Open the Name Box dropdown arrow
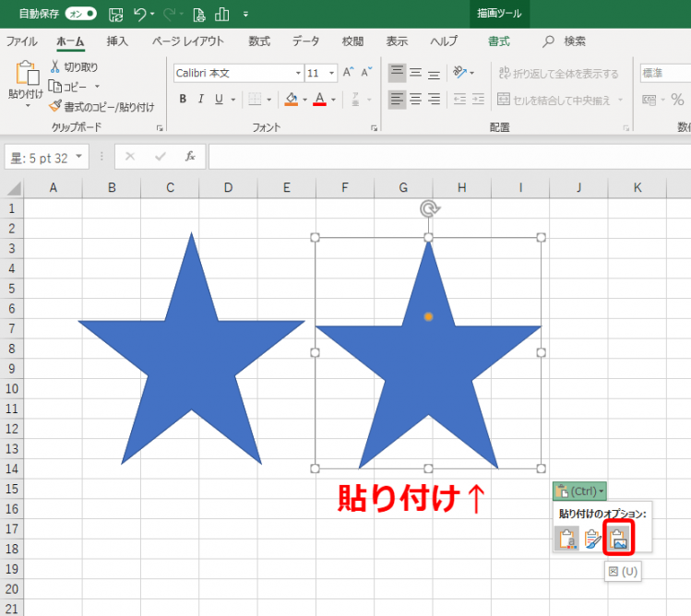Viewport: 691px width, 616px height. coord(79,157)
